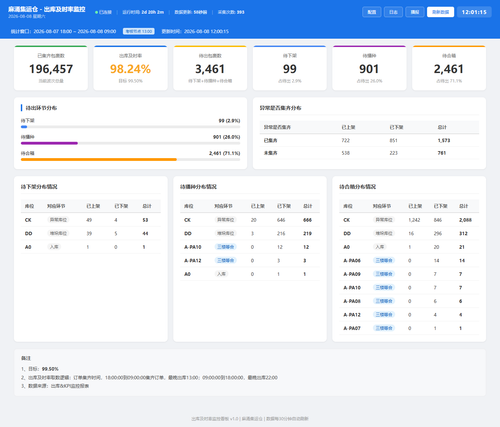Click the 196,457 packages KPI card
Image resolution: width=500 pixels, height=427 pixels.
click(51, 68)
